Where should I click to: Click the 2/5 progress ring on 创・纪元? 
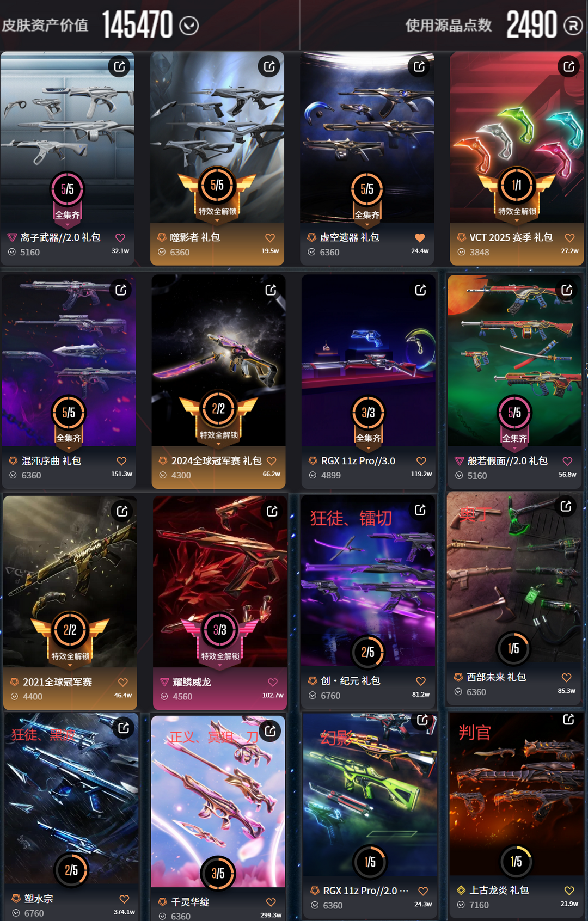pyautogui.click(x=368, y=652)
